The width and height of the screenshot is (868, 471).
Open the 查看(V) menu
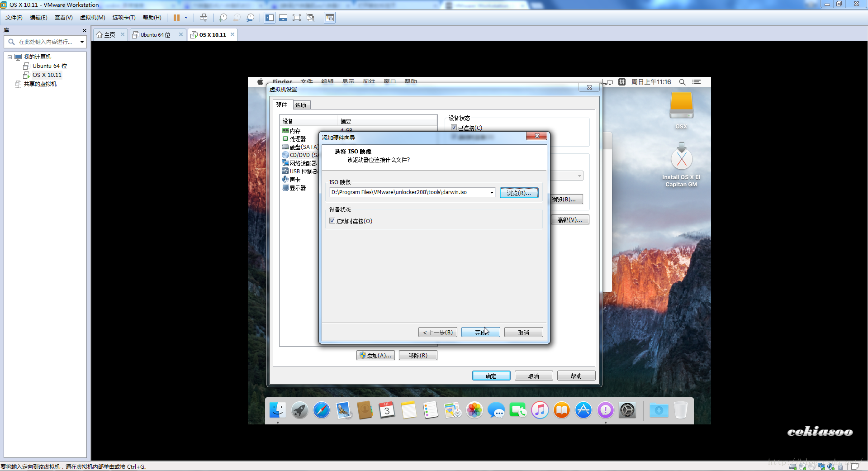coord(63,18)
